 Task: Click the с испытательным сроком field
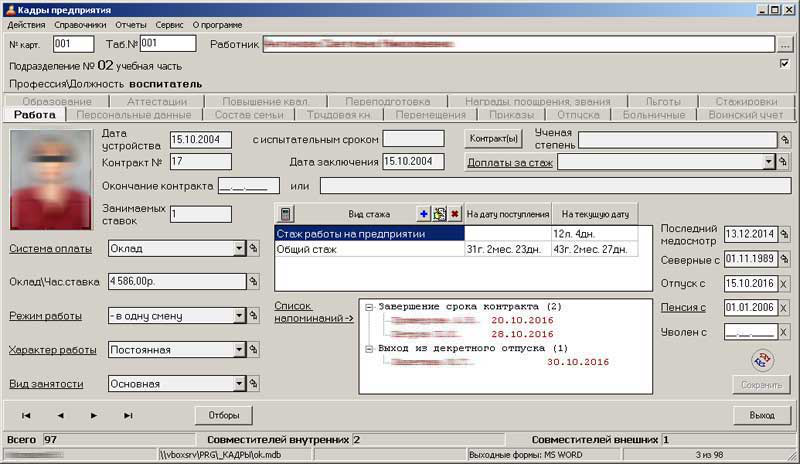click(413, 139)
